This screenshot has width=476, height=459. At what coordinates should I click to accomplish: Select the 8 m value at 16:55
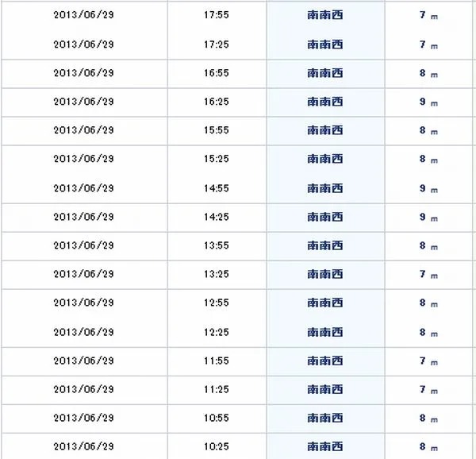click(428, 73)
